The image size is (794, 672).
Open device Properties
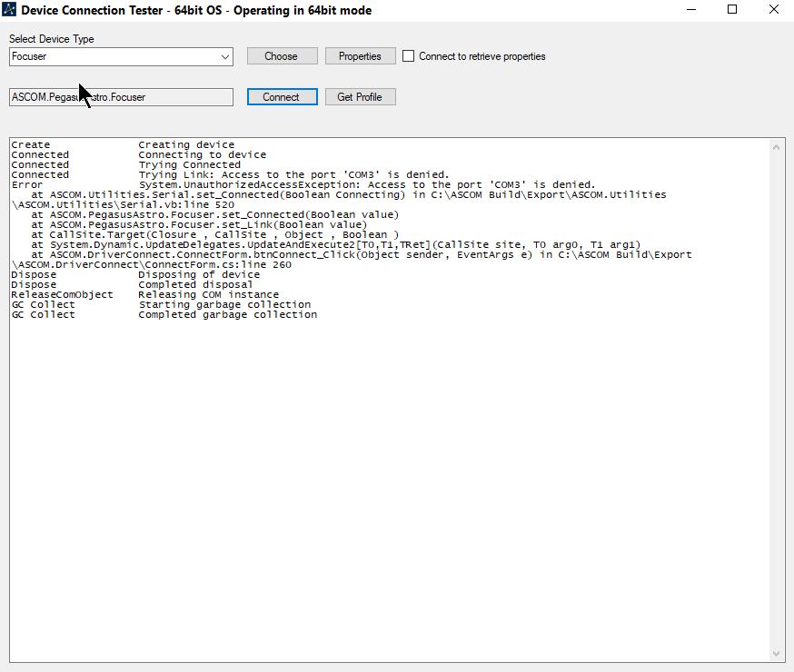pyautogui.click(x=360, y=56)
